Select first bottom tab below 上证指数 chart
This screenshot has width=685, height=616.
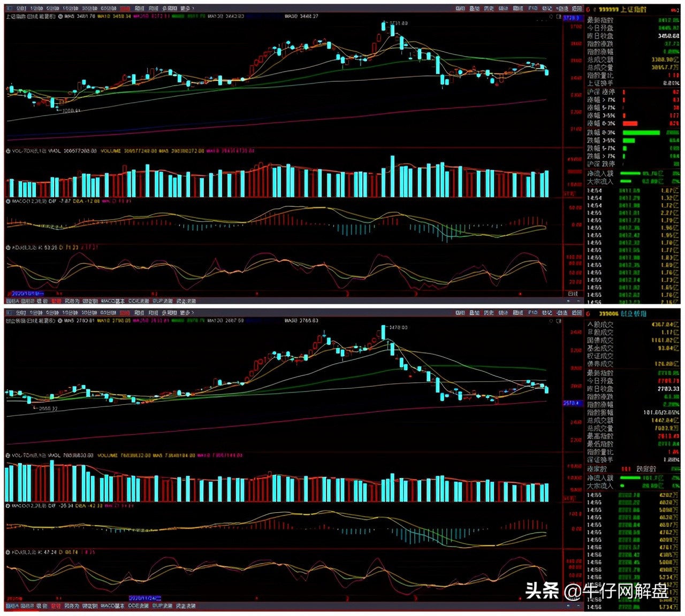(x=12, y=302)
